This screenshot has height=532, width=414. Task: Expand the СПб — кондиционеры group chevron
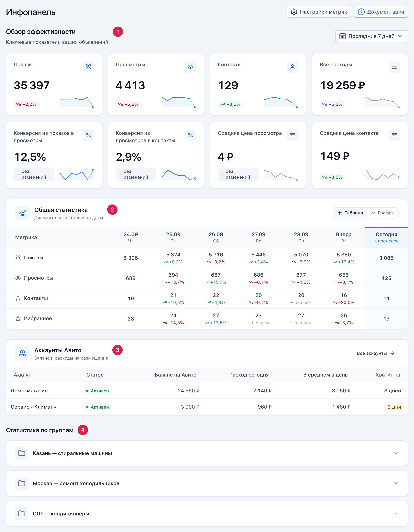pyautogui.click(x=396, y=514)
